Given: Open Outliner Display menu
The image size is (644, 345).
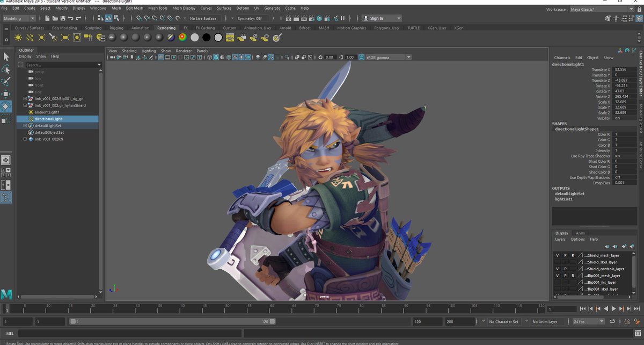Looking at the screenshot, I should [25, 56].
